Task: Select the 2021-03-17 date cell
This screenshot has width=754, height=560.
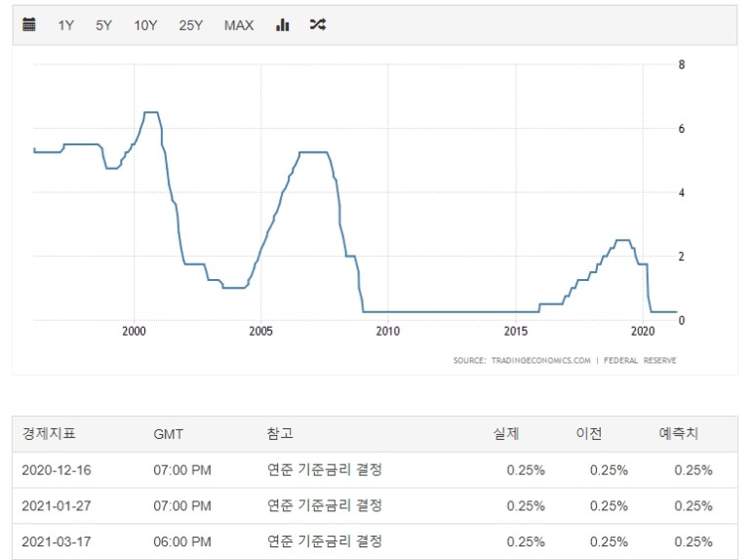Action: [x=57, y=541]
